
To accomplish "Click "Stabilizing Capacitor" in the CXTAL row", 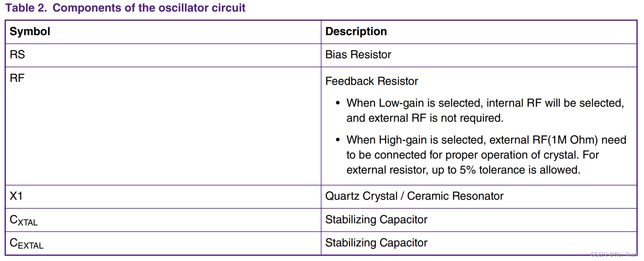I will coord(376,220).
